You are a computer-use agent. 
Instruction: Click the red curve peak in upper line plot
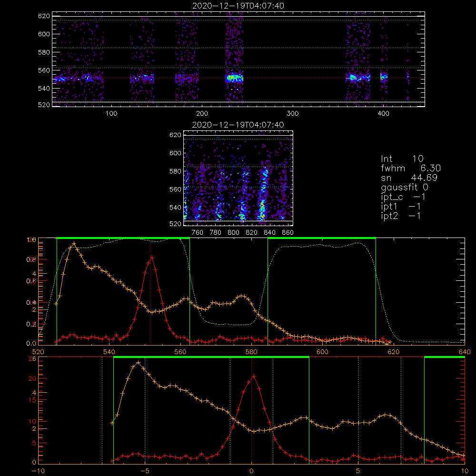tap(152, 258)
